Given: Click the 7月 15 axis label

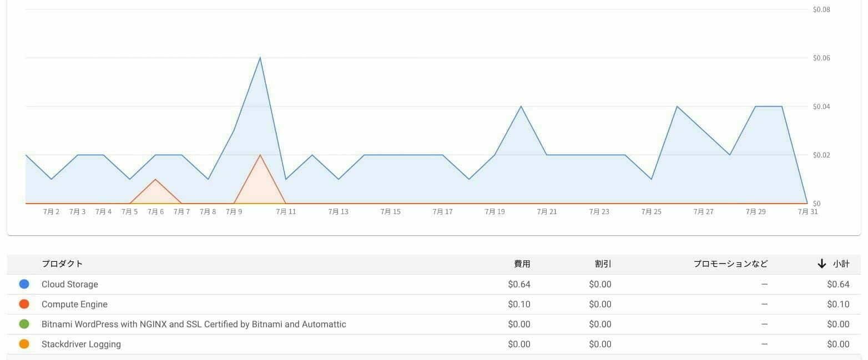Looking at the screenshot, I should (390, 211).
